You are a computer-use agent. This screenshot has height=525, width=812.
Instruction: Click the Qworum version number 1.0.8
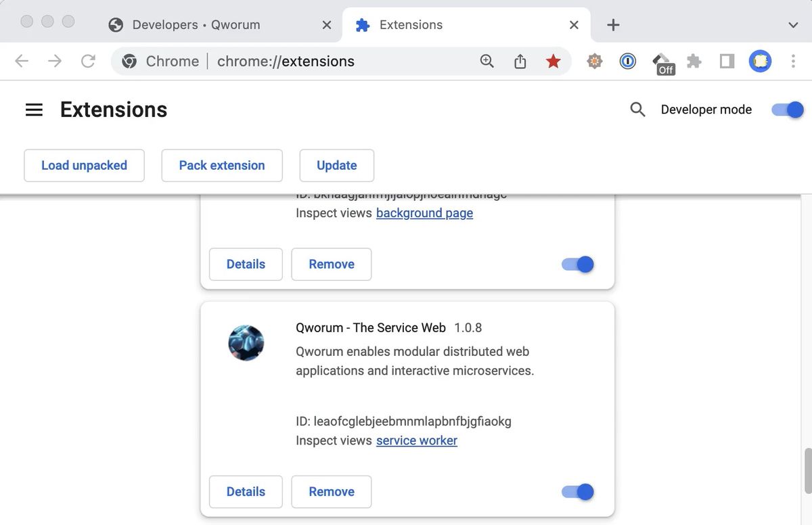[x=468, y=328]
